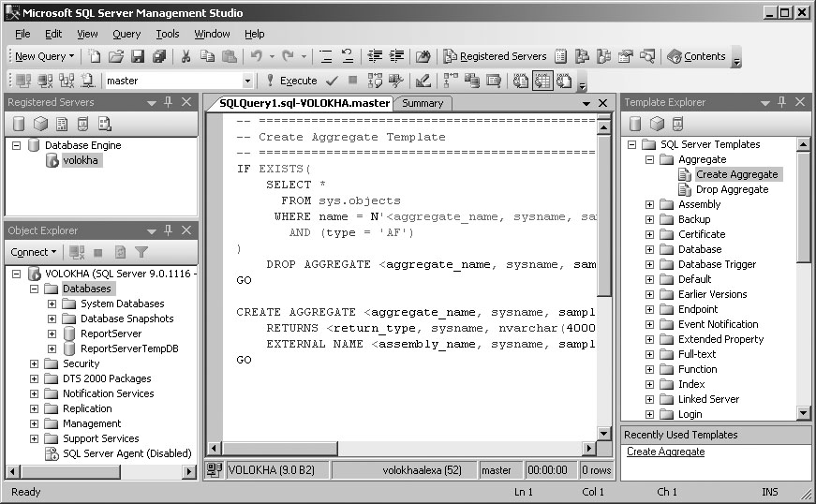Expand the System Databases node
Screen dimensions: 816x504
coord(52,304)
